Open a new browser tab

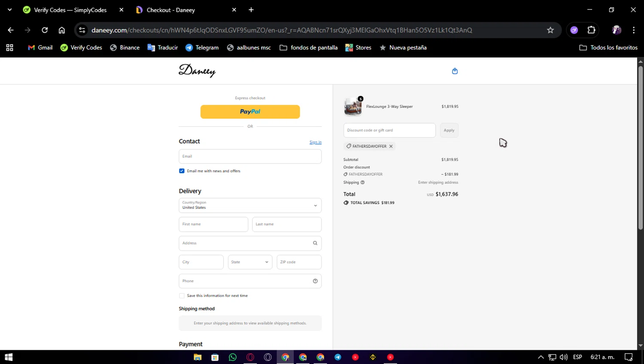click(x=251, y=9)
